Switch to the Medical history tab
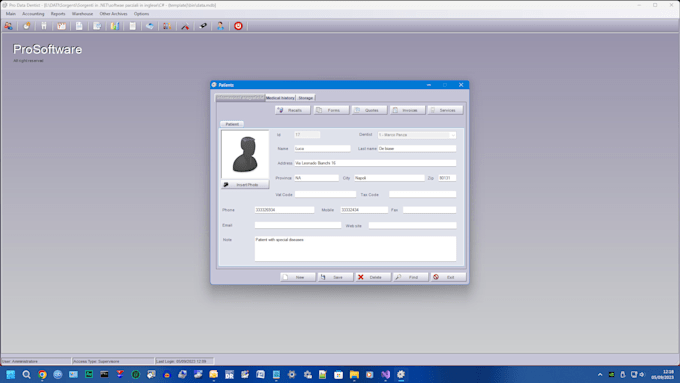The height and width of the screenshot is (383, 680). [x=280, y=98]
